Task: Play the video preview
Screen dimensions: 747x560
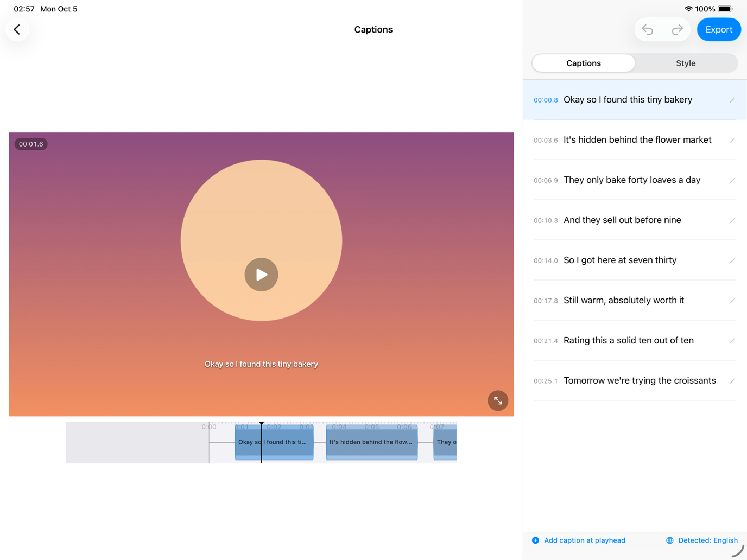Action: 261,275
